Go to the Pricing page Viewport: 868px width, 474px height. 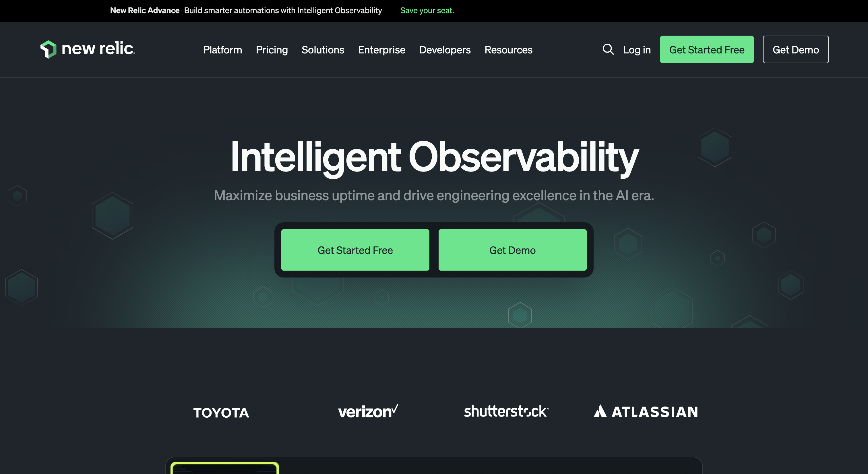(272, 50)
